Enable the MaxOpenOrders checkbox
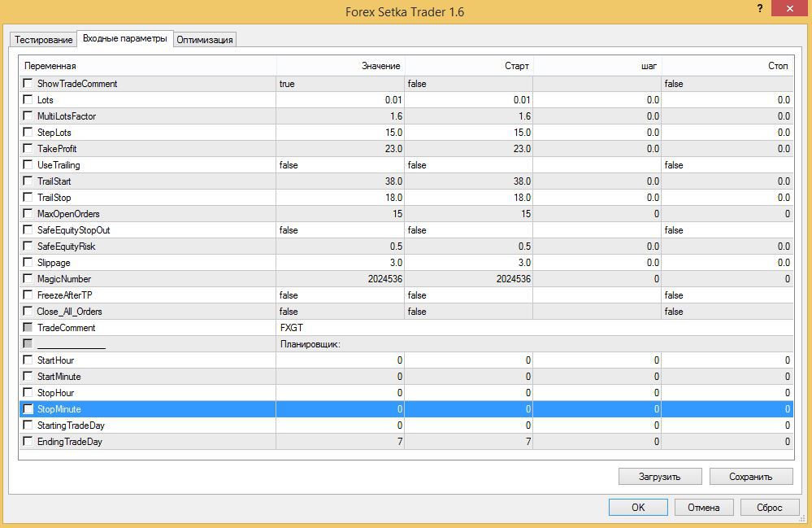The height and width of the screenshot is (528, 812). tap(28, 213)
